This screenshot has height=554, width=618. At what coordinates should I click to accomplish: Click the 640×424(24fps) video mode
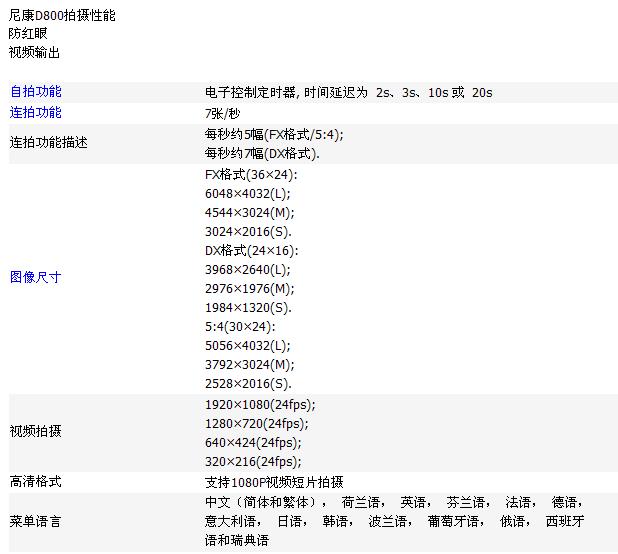click(253, 442)
